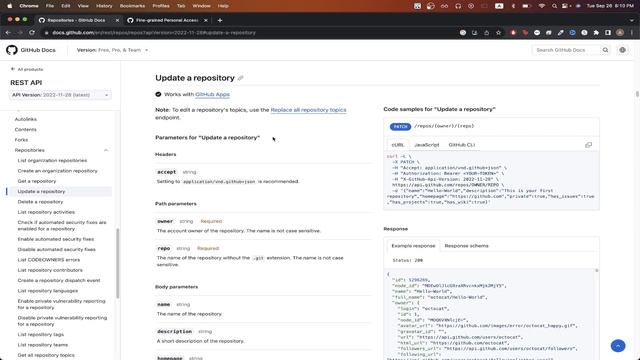Open the API Version 2022-11-28 dropdown
This screenshot has width=640, height=360.
point(60,95)
